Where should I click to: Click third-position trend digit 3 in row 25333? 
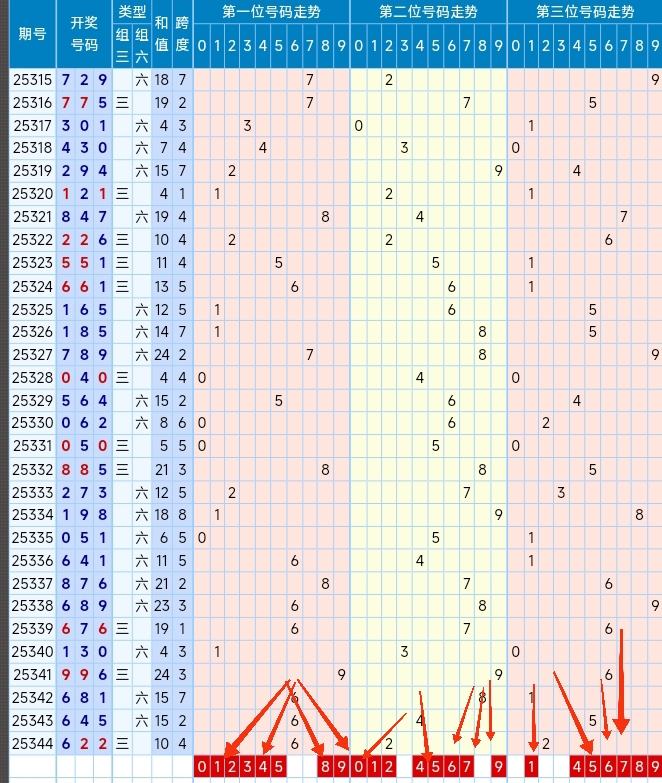561,492
